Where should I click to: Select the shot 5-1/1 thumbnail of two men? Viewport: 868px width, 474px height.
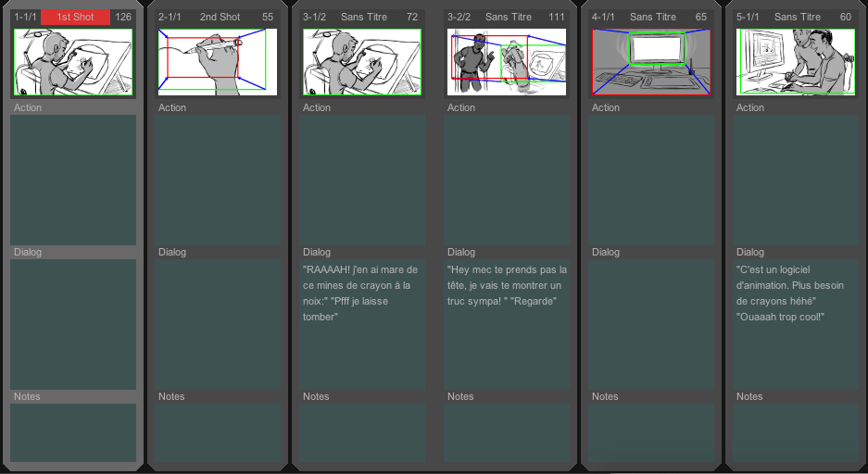[x=796, y=62]
